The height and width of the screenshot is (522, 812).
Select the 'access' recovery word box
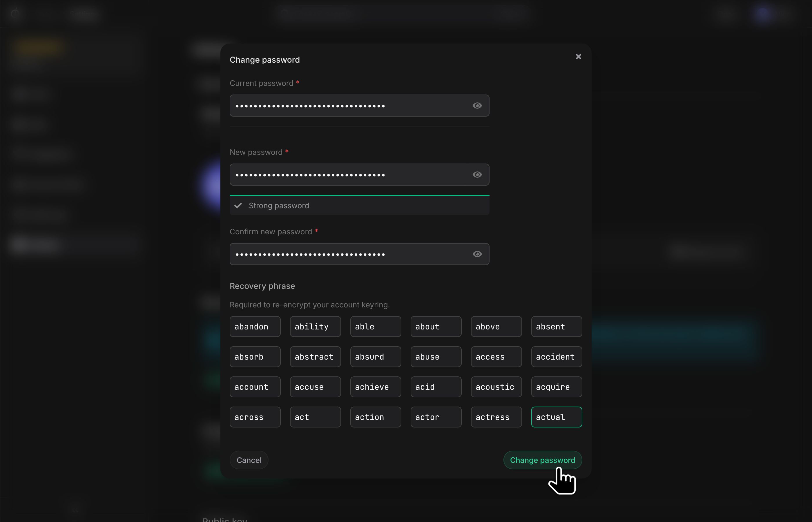tap(496, 357)
